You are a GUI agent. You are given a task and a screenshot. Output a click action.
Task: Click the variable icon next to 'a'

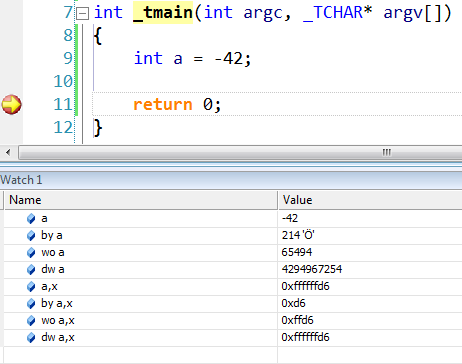31,219
